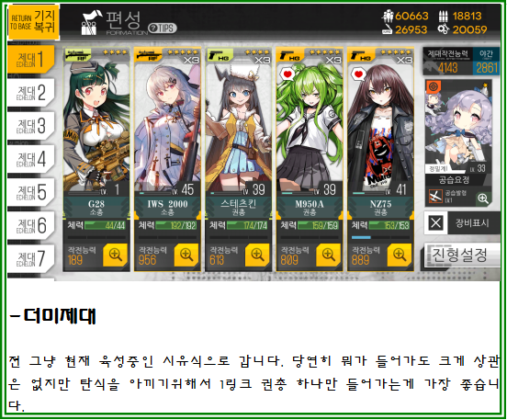Viewport: 507px width, 420px height.
Task: Toggle the 장비표시 equipment display checkbox
Action: click(435, 223)
